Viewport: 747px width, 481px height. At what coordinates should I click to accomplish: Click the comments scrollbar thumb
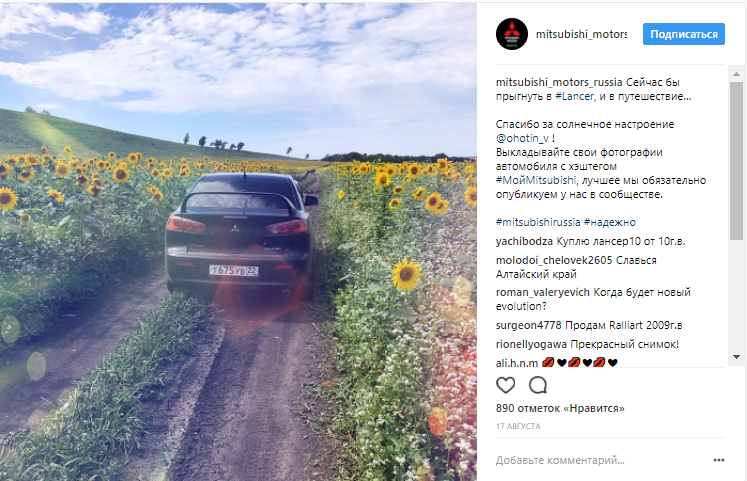(x=736, y=161)
